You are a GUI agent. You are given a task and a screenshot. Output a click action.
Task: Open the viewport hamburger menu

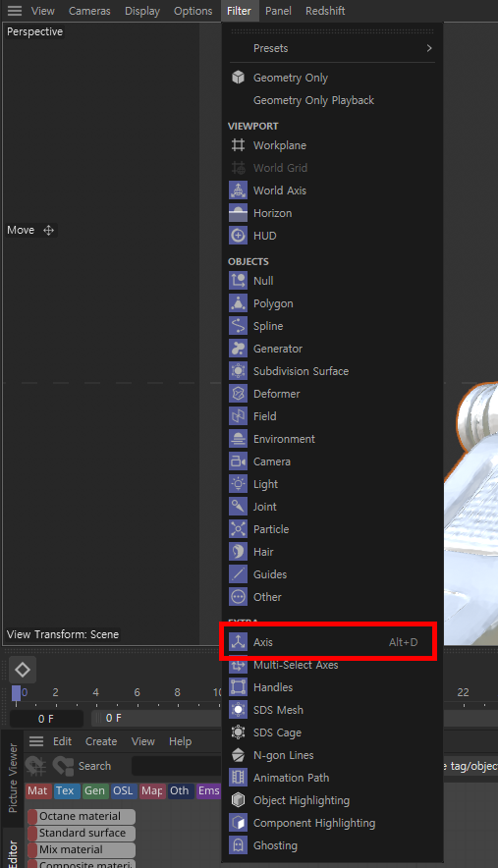15,11
